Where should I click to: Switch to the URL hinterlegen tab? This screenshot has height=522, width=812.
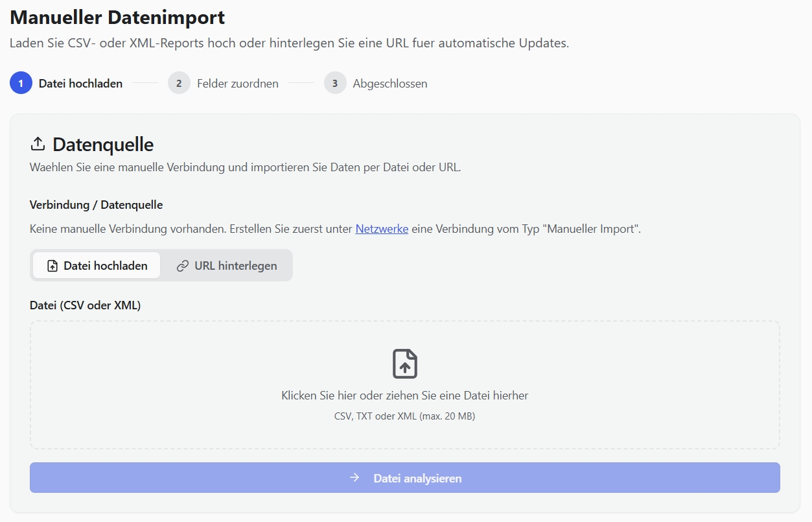tap(227, 265)
